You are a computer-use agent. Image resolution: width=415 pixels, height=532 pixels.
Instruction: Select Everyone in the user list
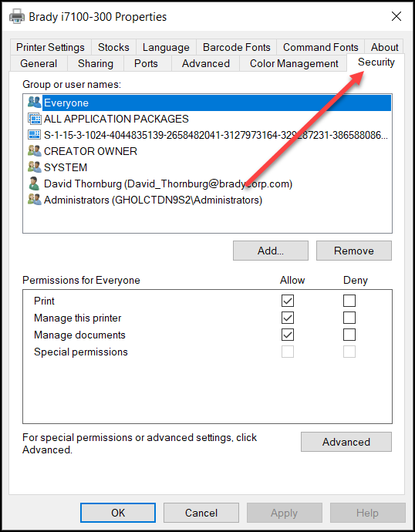[207, 103]
